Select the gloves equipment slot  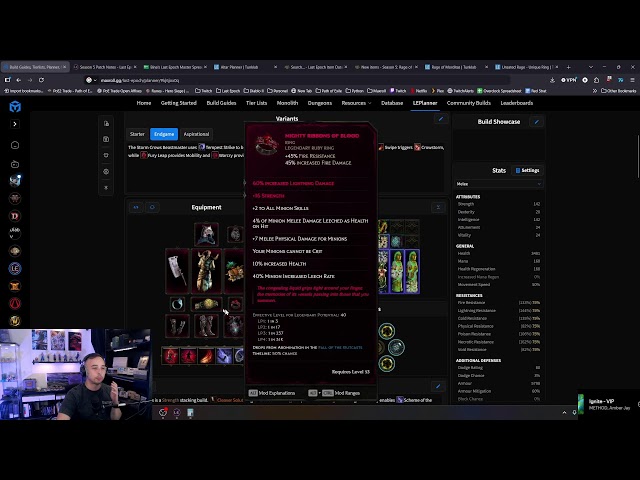click(178, 326)
